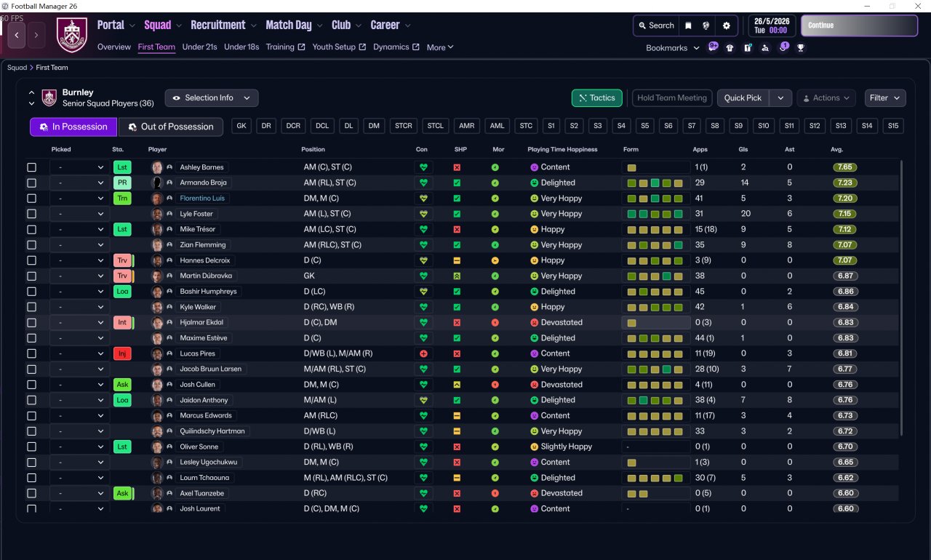Open the trophy icon shortcut
Viewport: 931px width, 560px height.
tap(801, 48)
